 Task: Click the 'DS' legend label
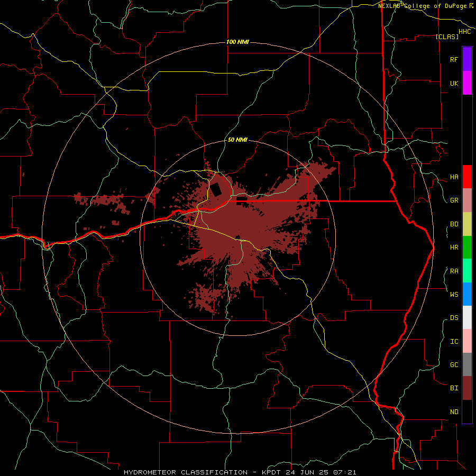click(x=454, y=318)
